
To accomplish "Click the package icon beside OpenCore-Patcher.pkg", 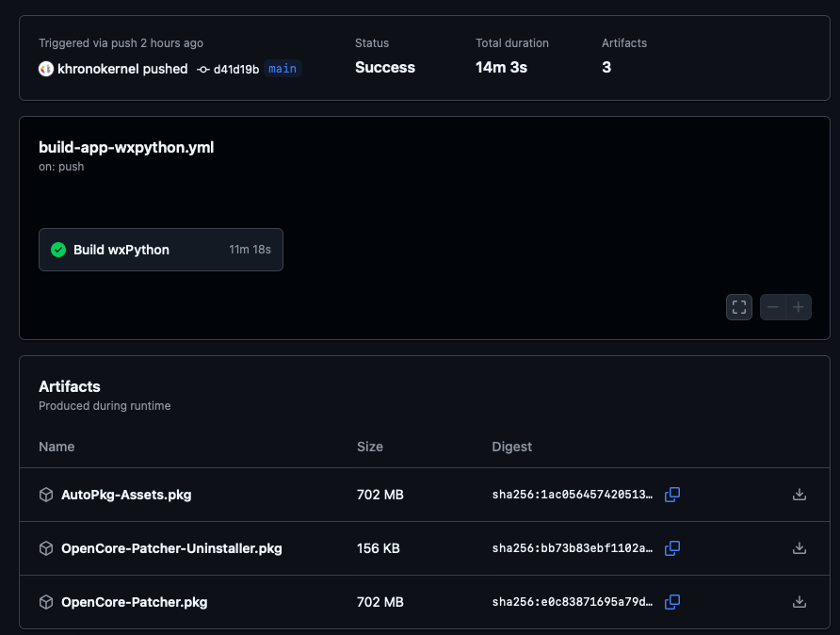I will point(46,602).
